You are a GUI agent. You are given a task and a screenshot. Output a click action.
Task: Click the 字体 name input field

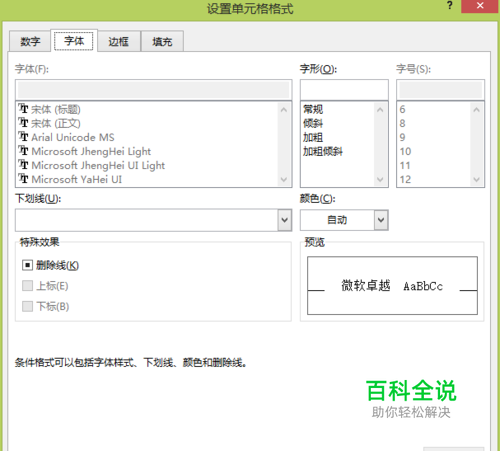click(x=153, y=90)
